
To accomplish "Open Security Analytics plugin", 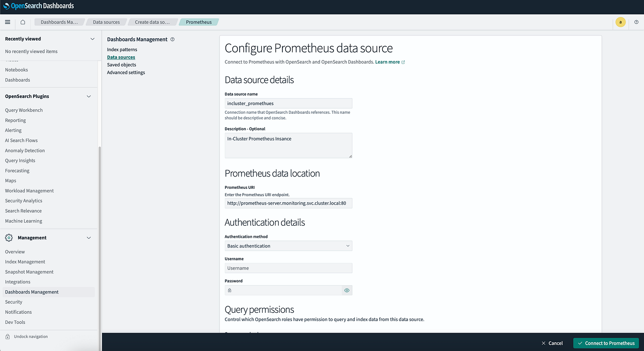I will coord(23,201).
